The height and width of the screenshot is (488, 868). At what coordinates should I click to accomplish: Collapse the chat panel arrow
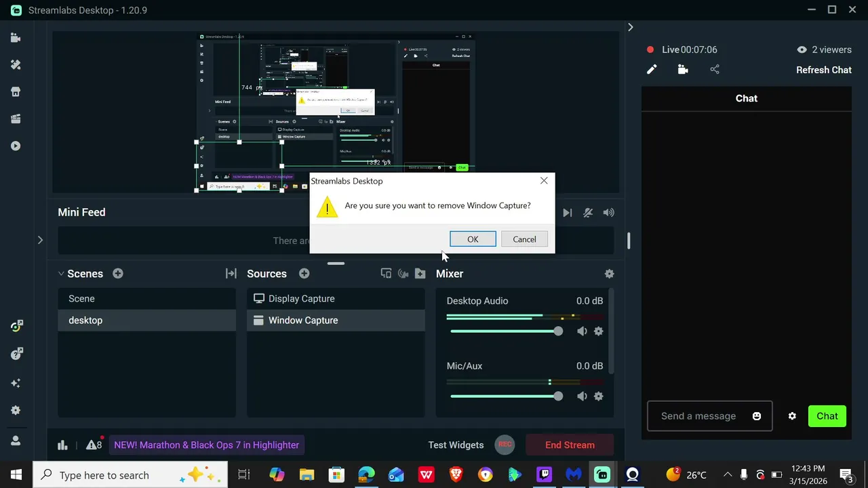tap(631, 27)
